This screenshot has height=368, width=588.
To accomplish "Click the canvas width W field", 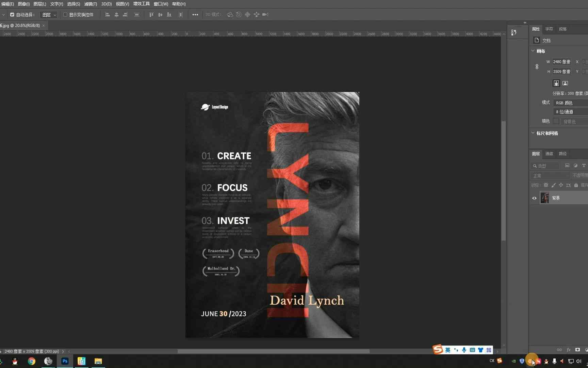I will pos(562,62).
